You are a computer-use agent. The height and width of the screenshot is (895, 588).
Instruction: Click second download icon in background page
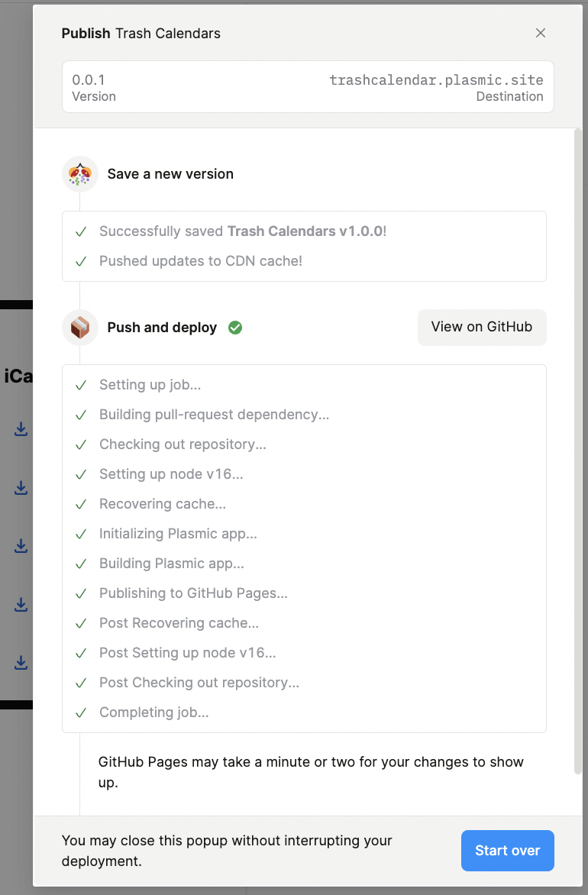tap(21, 487)
